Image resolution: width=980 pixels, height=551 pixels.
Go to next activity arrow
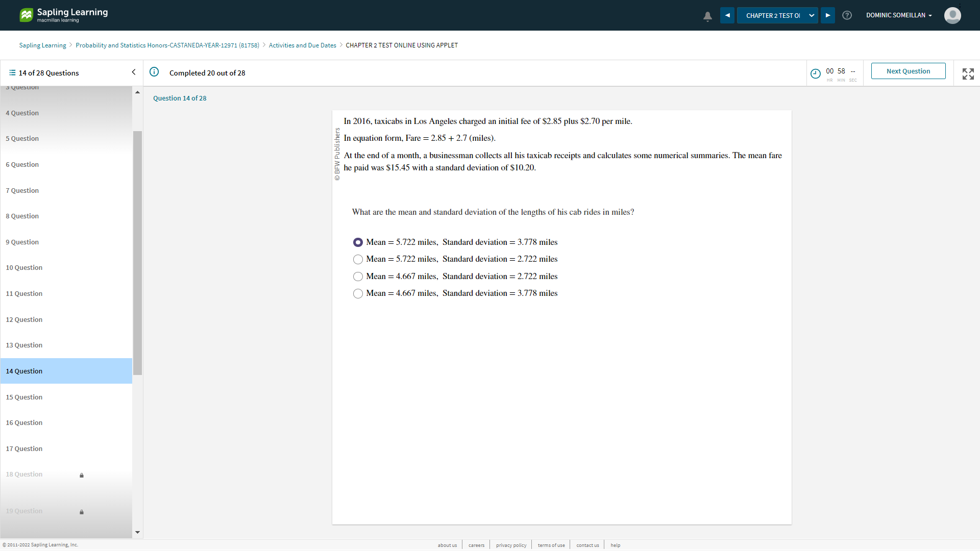tap(828, 15)
